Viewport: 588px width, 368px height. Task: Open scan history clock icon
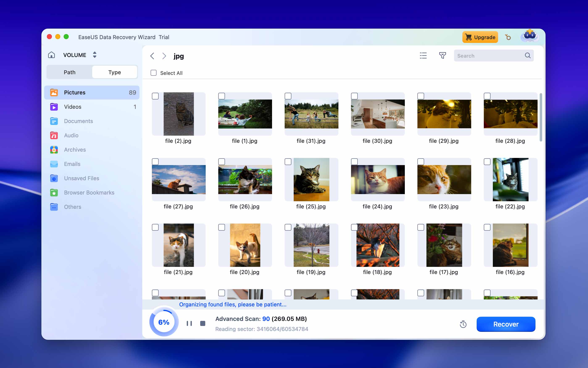tap(463, 324)
